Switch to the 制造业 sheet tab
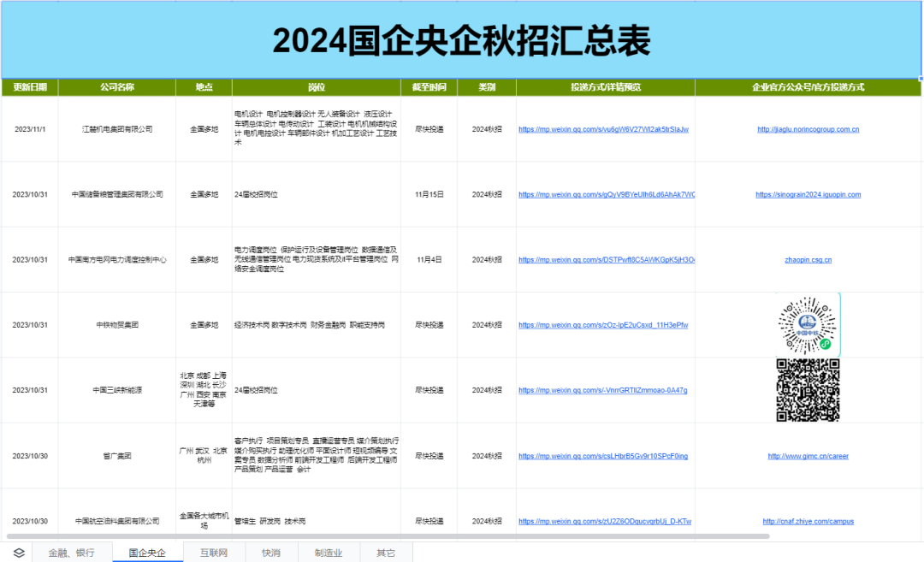This screenshot has width=924, height=562. pos(329,553)
